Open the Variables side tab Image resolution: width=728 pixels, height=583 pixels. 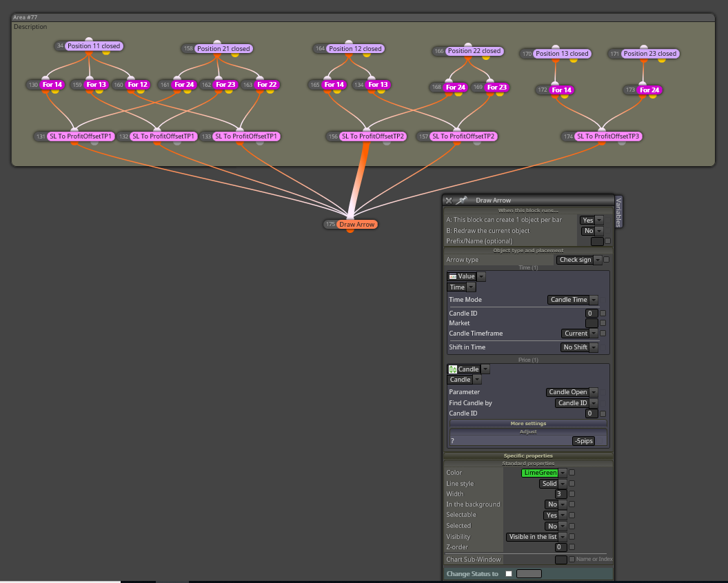tap(618, 212)
